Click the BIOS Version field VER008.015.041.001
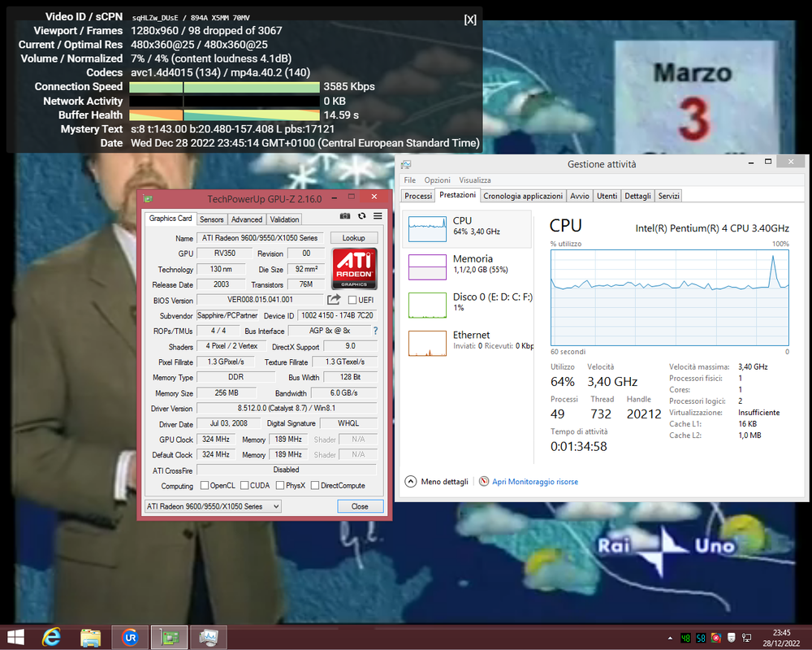 click(261, 300)
